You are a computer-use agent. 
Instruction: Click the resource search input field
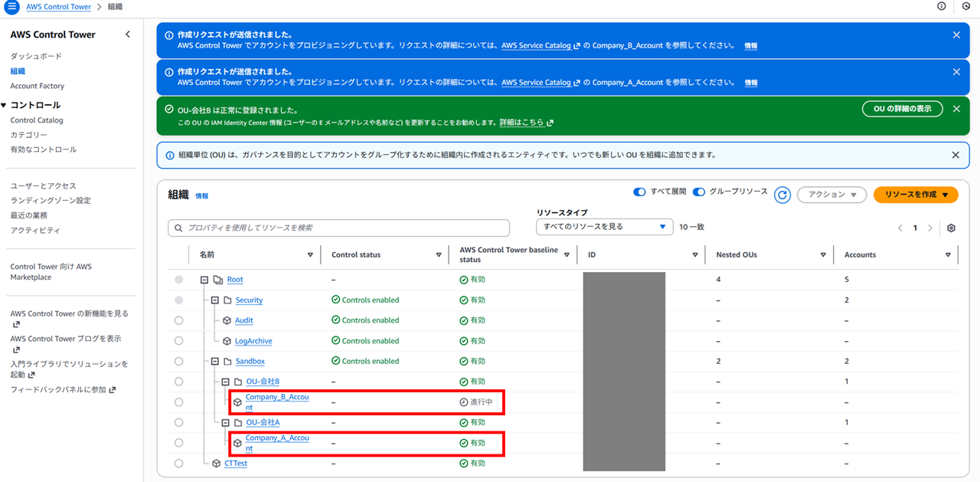(x=338, y=228)
